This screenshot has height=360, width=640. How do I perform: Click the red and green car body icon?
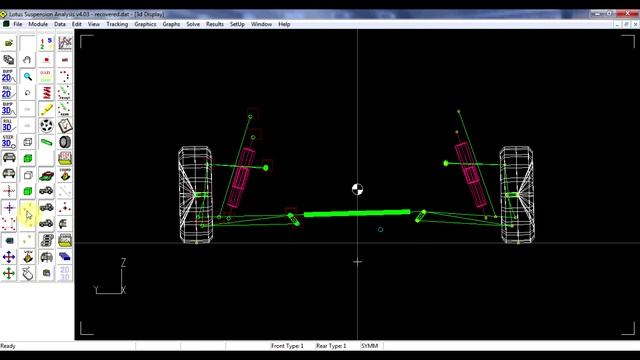point(46,175)
